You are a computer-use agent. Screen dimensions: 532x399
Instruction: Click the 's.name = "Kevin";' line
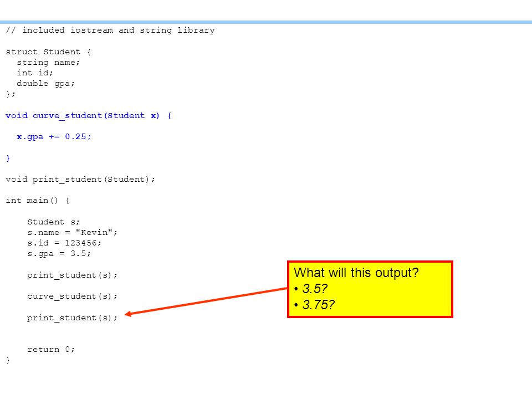(x=72, y=232)
